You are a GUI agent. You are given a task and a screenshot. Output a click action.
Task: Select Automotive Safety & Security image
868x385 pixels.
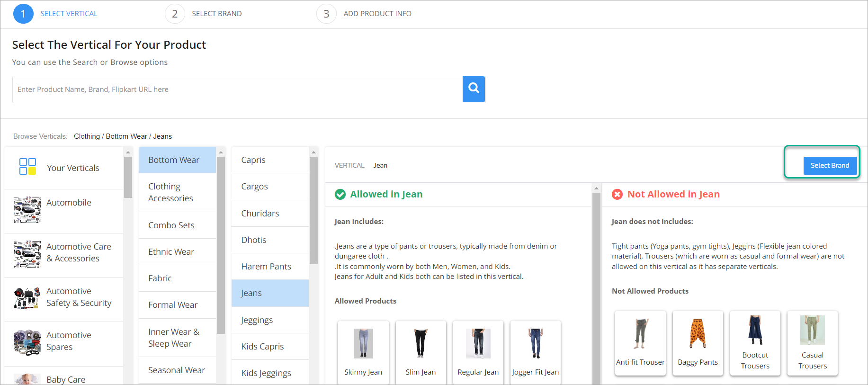[27, 298]
